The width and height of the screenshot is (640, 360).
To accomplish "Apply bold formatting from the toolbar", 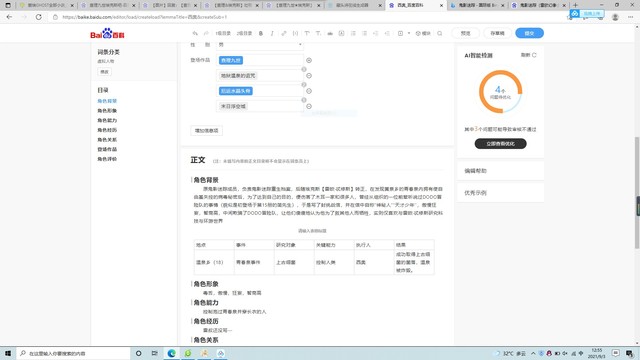I will click(x=261, y=33).
